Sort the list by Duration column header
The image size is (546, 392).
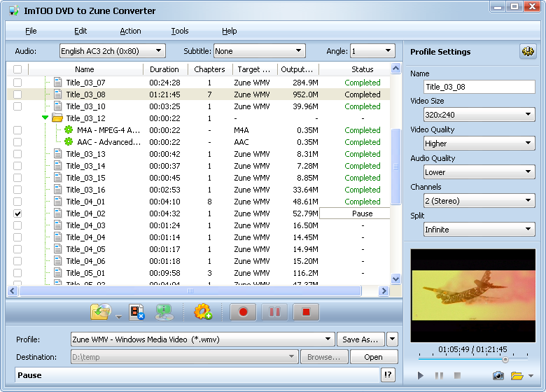tap(164, 69)
